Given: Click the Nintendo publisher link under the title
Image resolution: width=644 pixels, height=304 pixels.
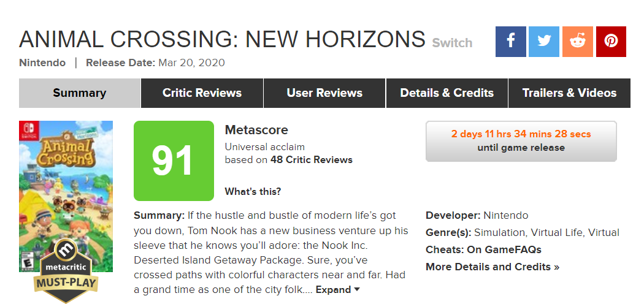Looking at the screenshot, I should point(42,63).
